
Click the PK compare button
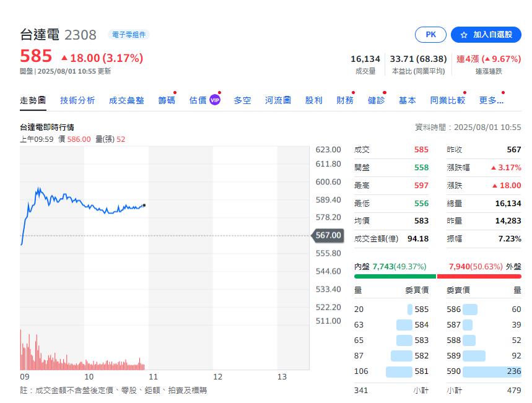430,35
